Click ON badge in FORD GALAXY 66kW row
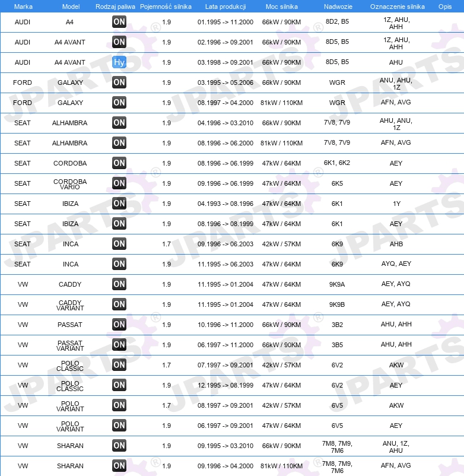 [119, 82]
